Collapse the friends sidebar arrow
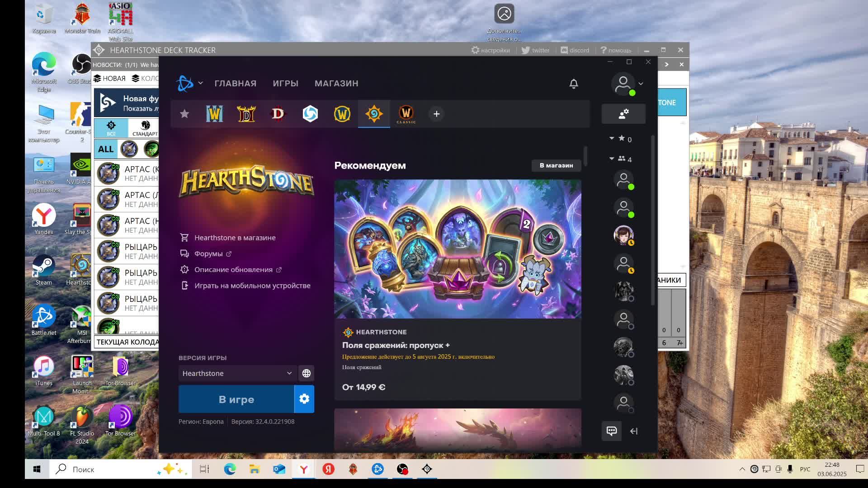This screenshot has height=488, width=868. 634,431
